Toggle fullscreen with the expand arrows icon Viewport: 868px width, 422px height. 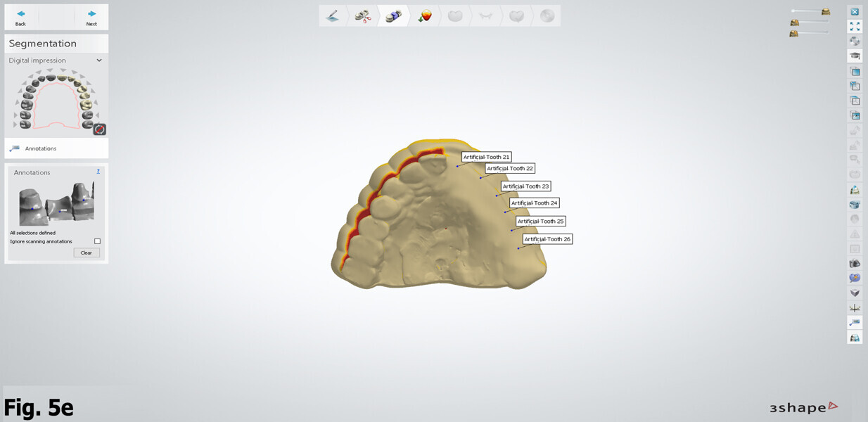click(x=855, y=27)
